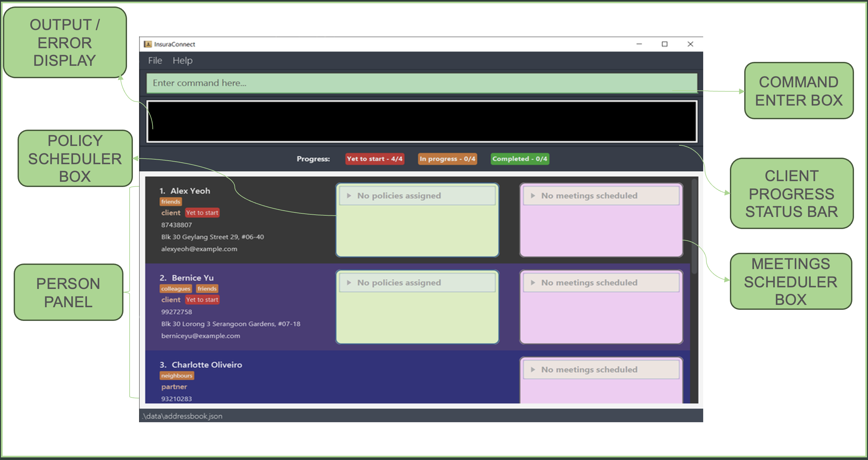Expand Bernice Yu's 'No policies assigned' arrow
The width and height of the screenshot is (868, 460).
click(x=349, y=283)
